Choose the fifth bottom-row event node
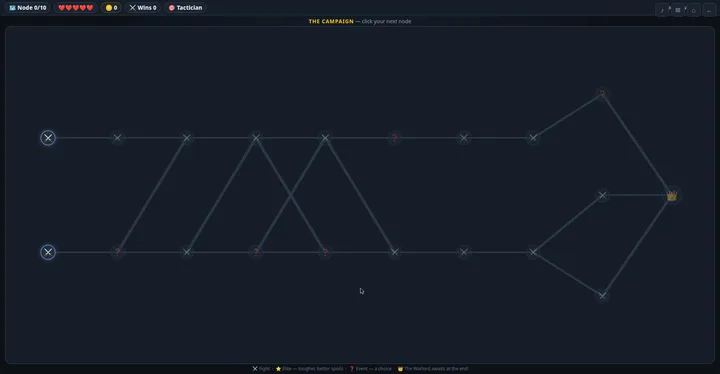 [x=325, y=252]
